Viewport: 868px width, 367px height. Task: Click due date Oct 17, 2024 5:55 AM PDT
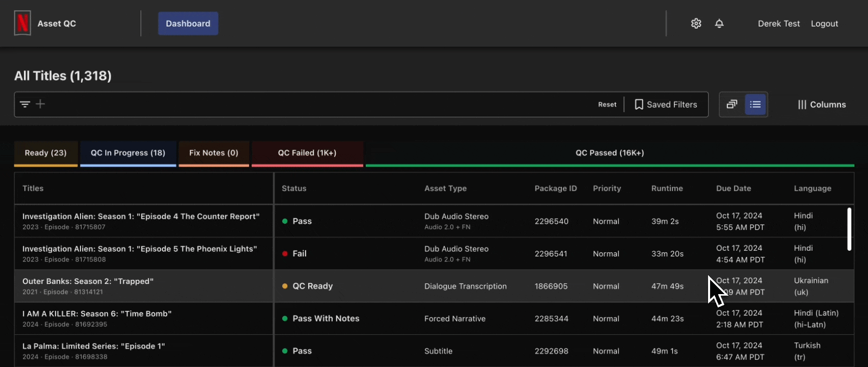point(740,221)
